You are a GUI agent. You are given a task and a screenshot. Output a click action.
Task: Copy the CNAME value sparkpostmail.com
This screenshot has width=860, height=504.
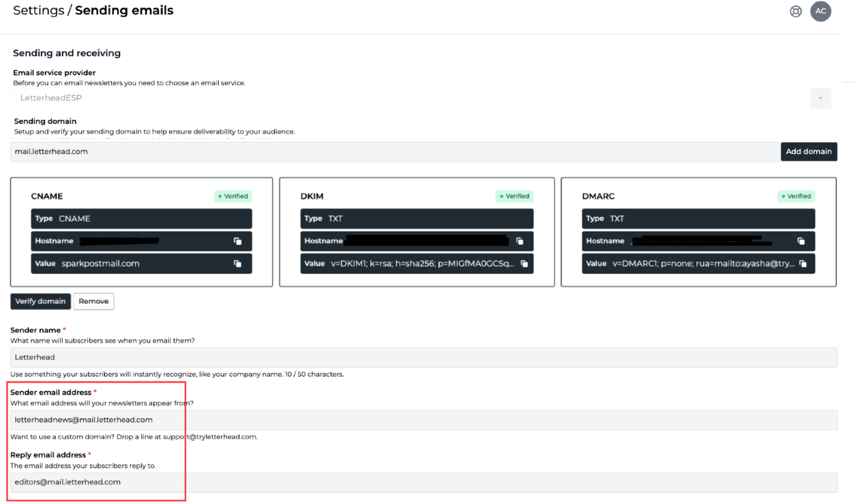click(238, 264)
